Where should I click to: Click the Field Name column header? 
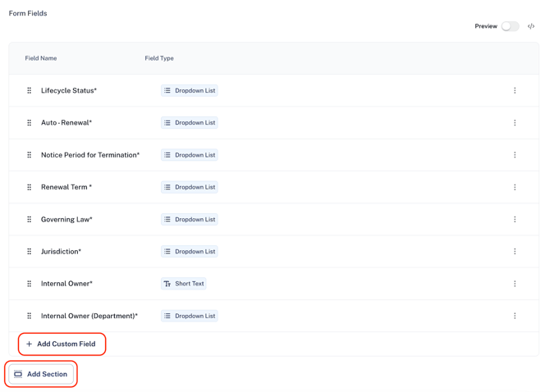click(x=41, y=58)
